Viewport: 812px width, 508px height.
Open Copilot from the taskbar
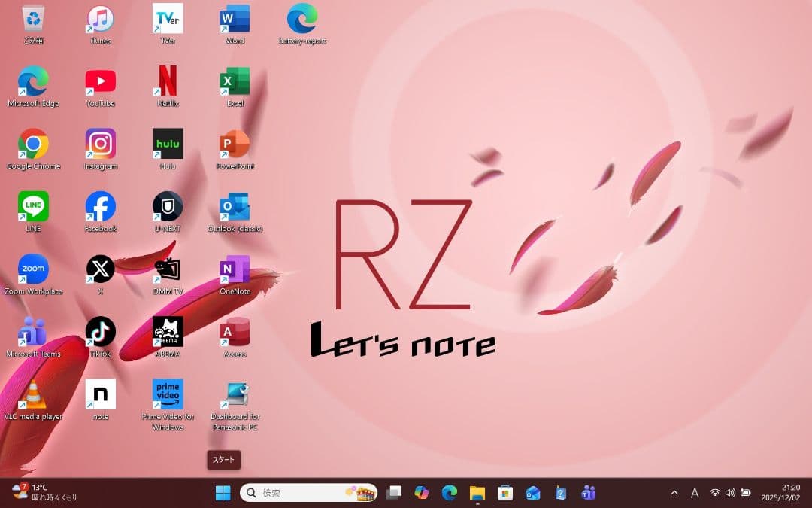422,493
